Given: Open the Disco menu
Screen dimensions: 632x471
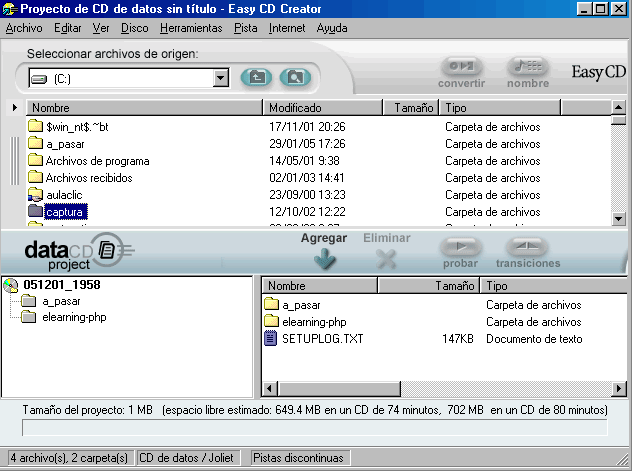Looking at the screenshot, I should [x=135, y=28].
